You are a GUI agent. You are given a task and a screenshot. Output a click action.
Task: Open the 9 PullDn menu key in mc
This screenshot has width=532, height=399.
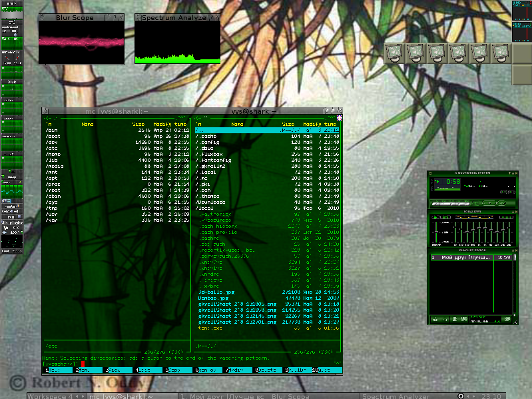click(298, 370)
